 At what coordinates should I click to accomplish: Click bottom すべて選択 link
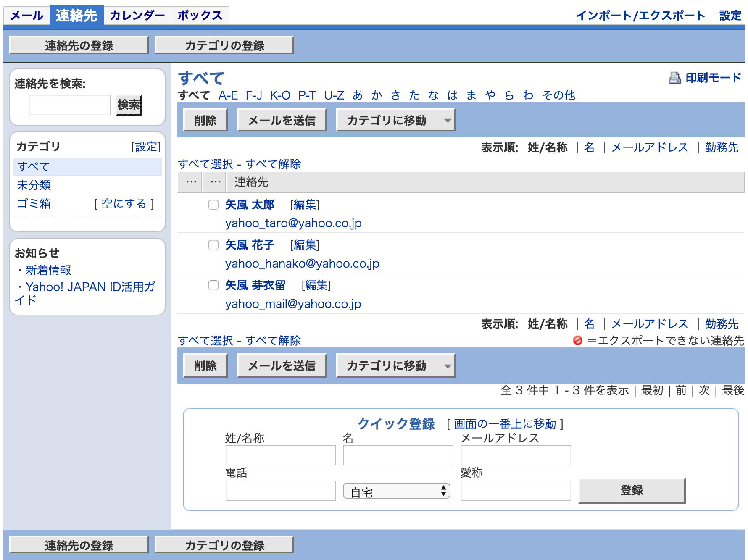coord(205,340)
